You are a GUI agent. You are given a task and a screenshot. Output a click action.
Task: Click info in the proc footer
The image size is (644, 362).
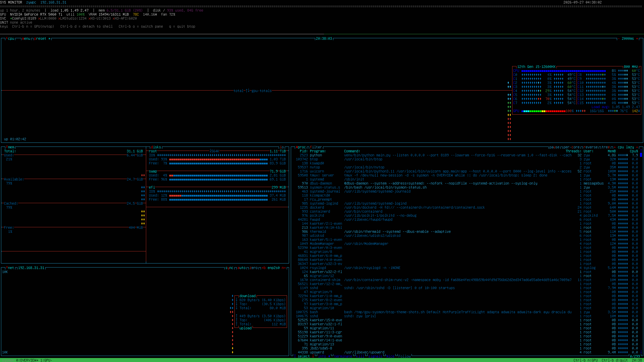(322, 356)
